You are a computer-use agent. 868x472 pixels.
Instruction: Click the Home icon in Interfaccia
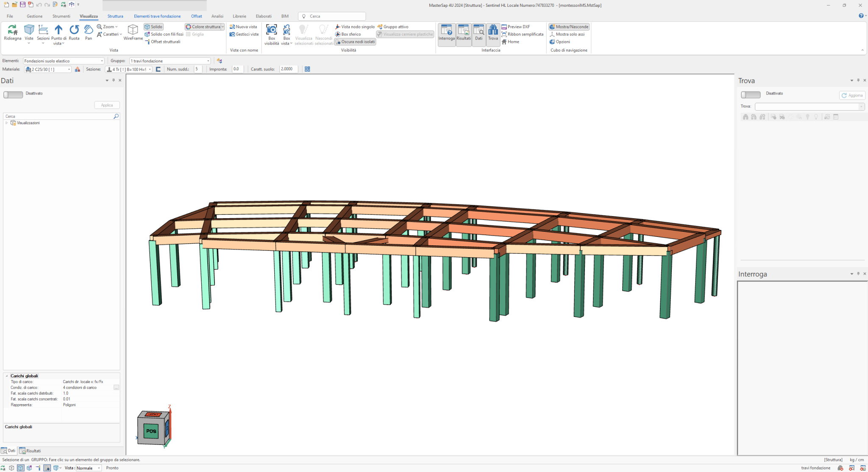pos(510,42)
